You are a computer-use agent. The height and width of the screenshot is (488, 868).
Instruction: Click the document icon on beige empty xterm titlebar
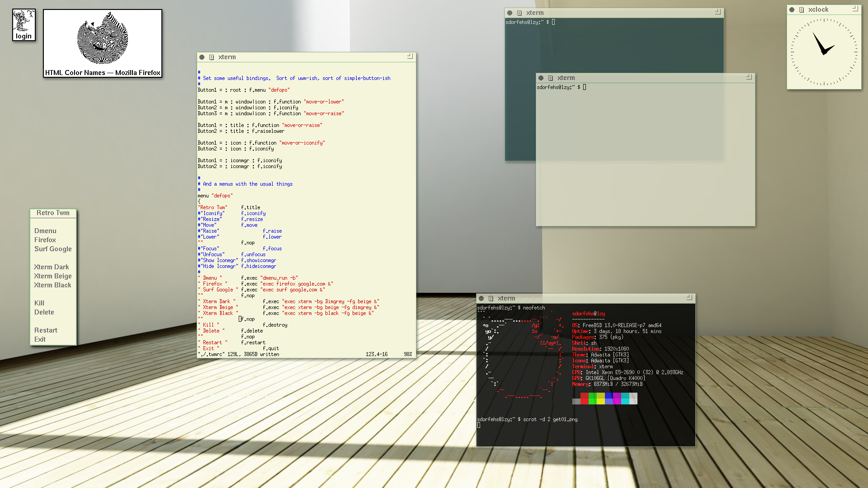[x=551, y=78]
